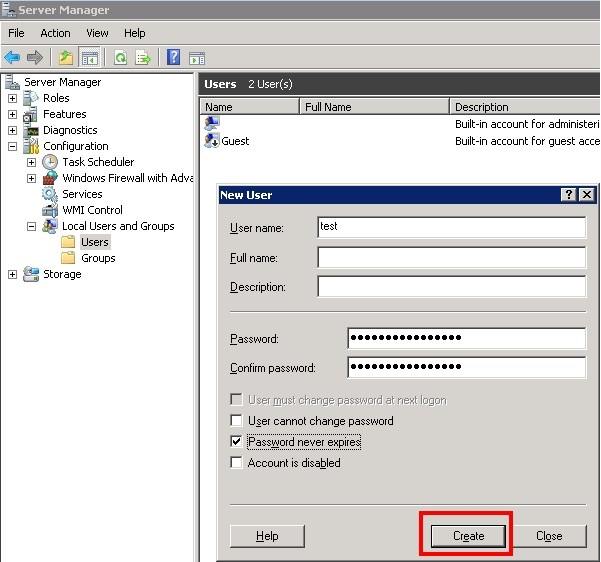
Task: Click the Diagnostics node icon
Action: click(31, 131)
